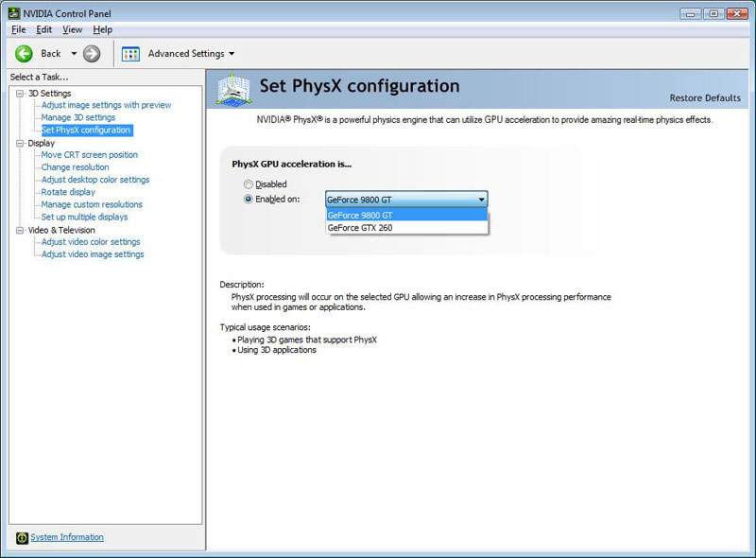The image size is (756, 558).
Task: Select the Enabled on radio button
Action: click(x=248, y=199)
